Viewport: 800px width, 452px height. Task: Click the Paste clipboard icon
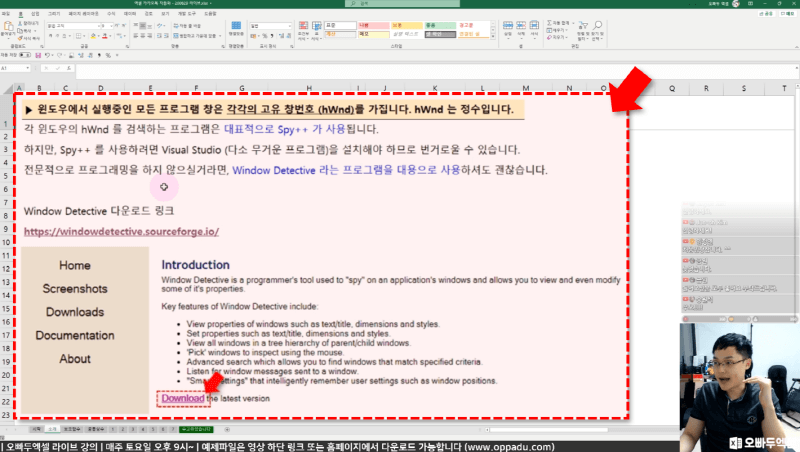point(8,26)
